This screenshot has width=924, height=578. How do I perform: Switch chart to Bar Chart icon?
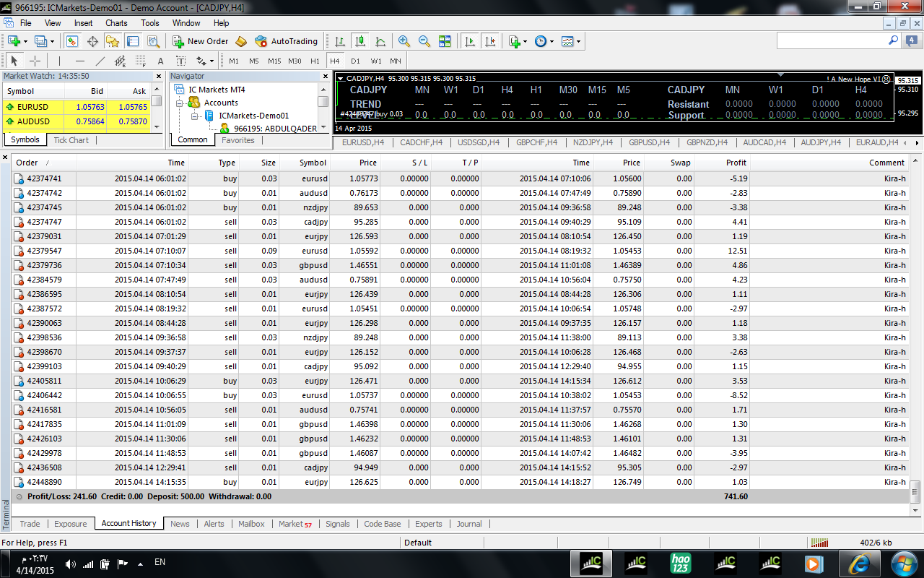339,41
